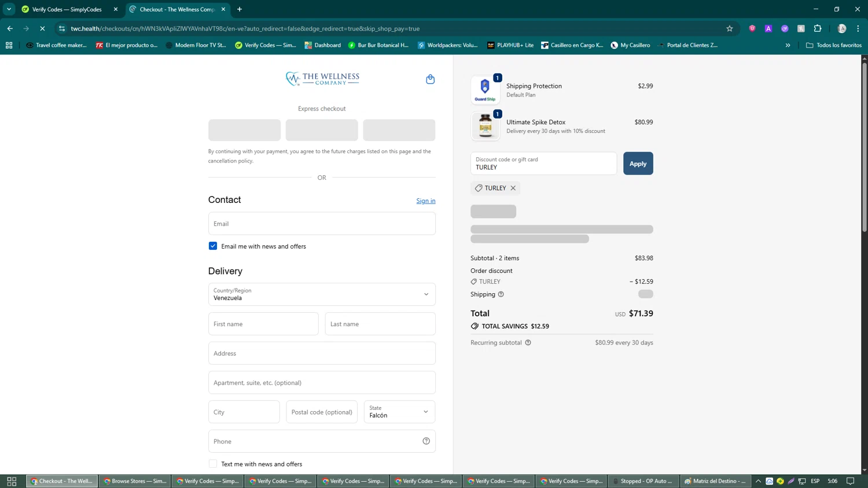
Task: Open the Travel coffee maker bookmark
Action: tap(56, 45)
